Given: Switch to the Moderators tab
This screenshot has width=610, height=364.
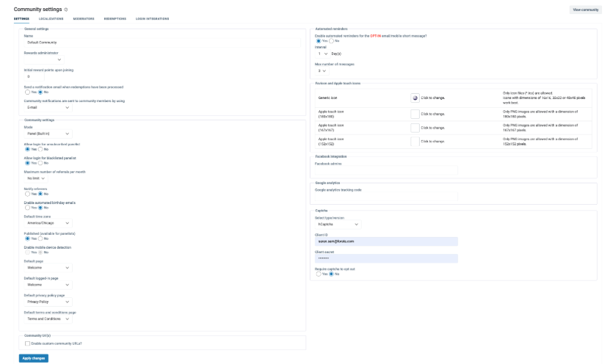Looking at the screenshot, I should pyautogui.click(x=84, y=18).
